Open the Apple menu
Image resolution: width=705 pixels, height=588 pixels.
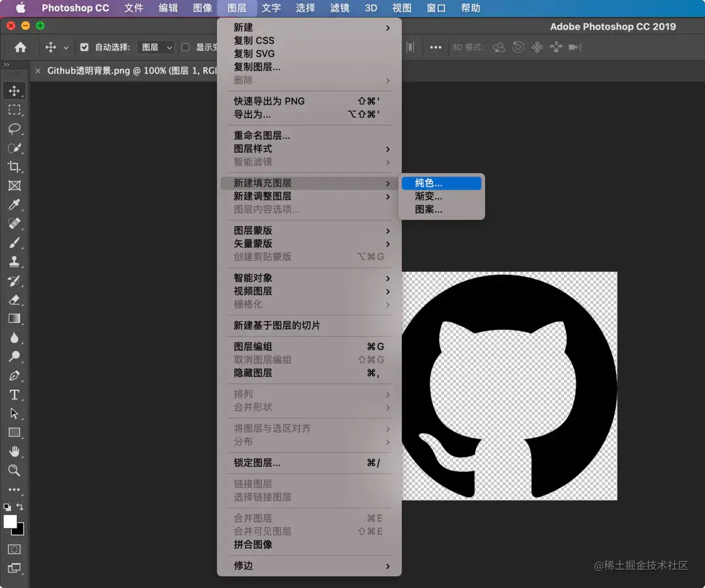tap(21, 8)
